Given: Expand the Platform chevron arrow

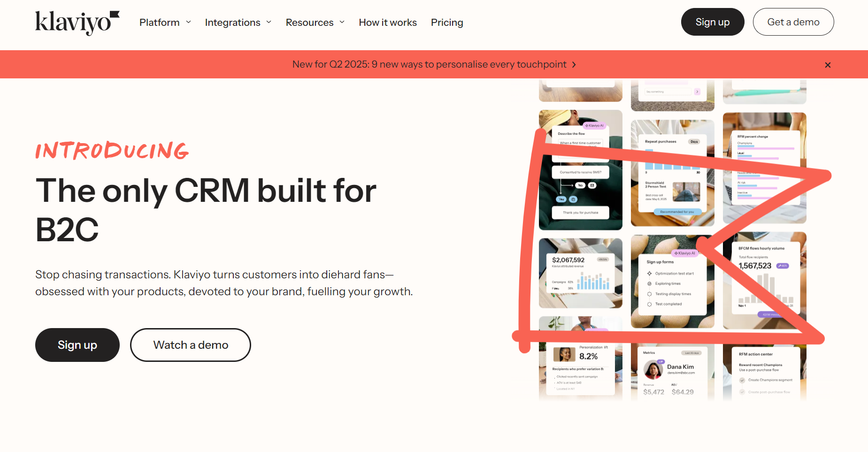Looking at the screenshot, I should click(189, 22).
